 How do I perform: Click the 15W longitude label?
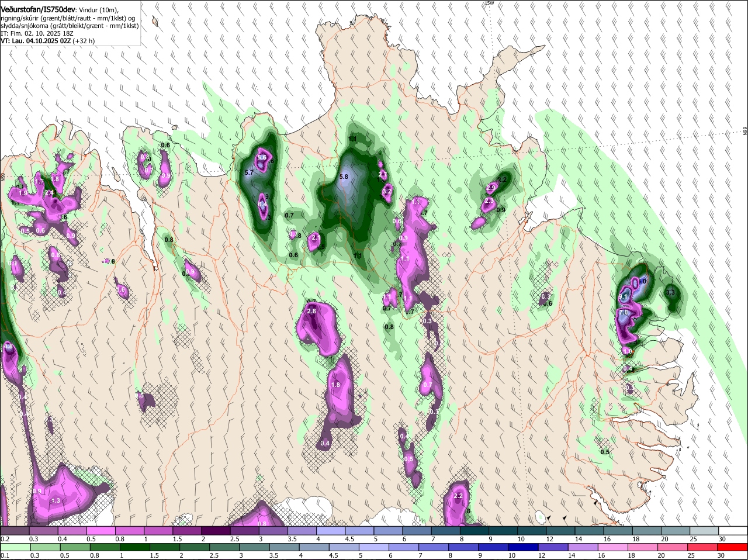coord(490,3)
